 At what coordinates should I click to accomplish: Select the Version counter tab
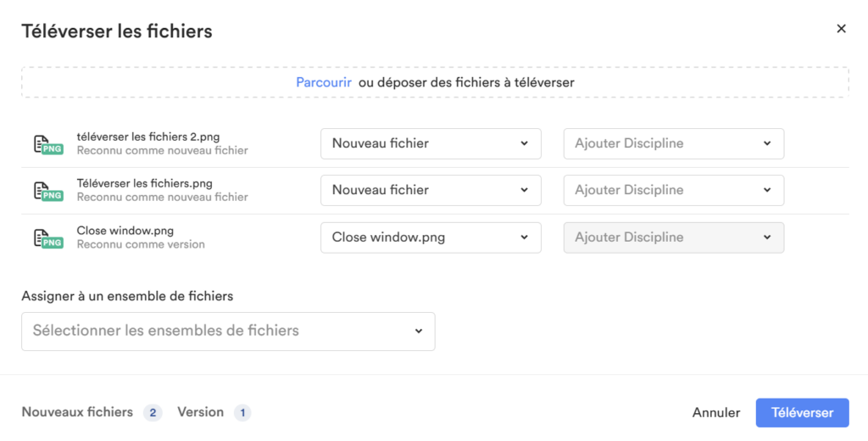point(214,412)
